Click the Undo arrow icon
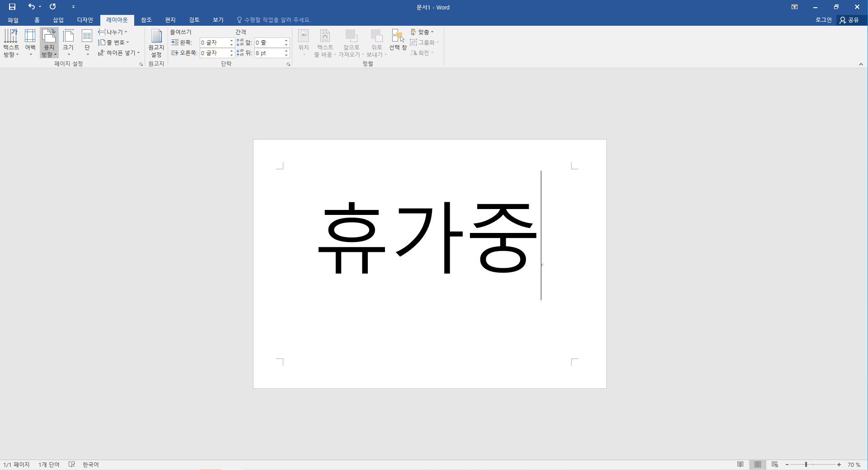The image size is (868, 470). pos(31,6)
